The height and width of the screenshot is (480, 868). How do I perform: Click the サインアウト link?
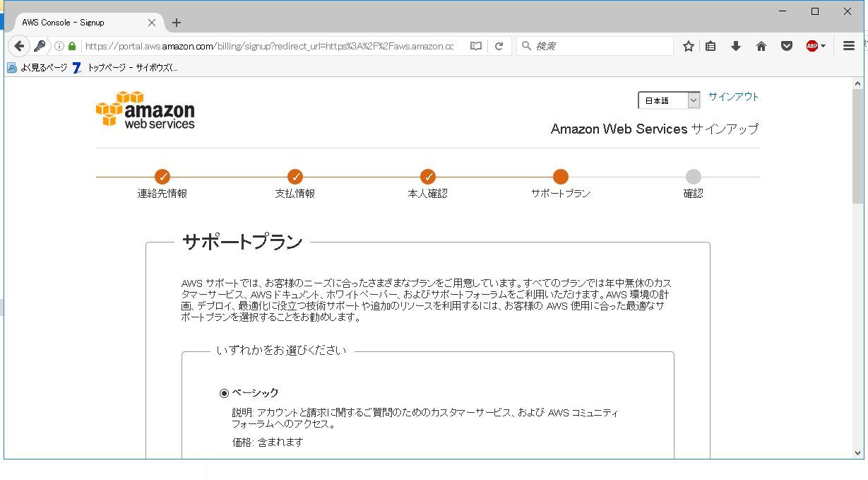pyautogui.click(x=734, y=97)
